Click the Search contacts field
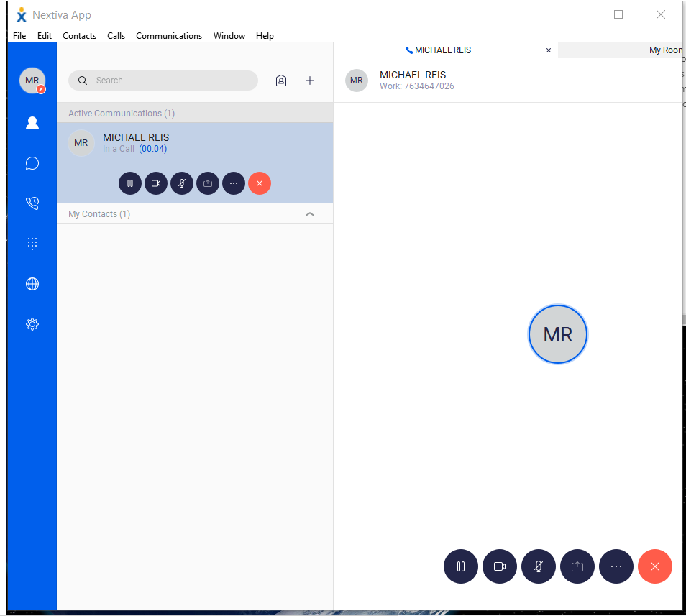 [x=163, y=81]
